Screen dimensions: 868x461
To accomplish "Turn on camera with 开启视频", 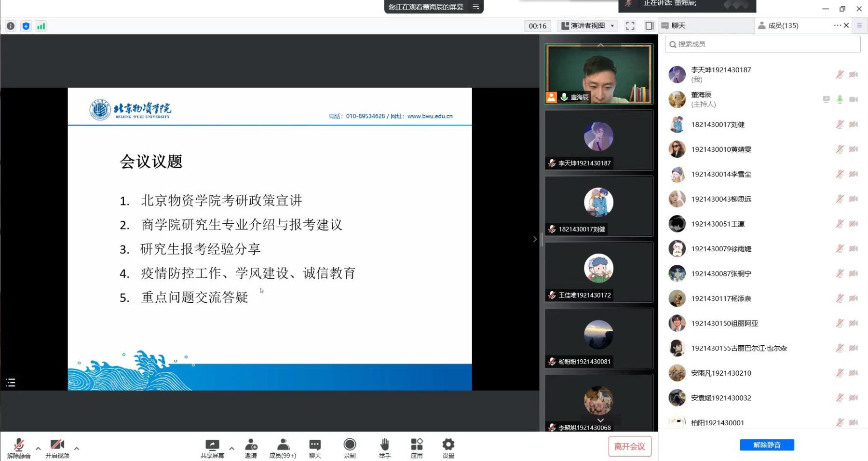I will coord(57,446).
